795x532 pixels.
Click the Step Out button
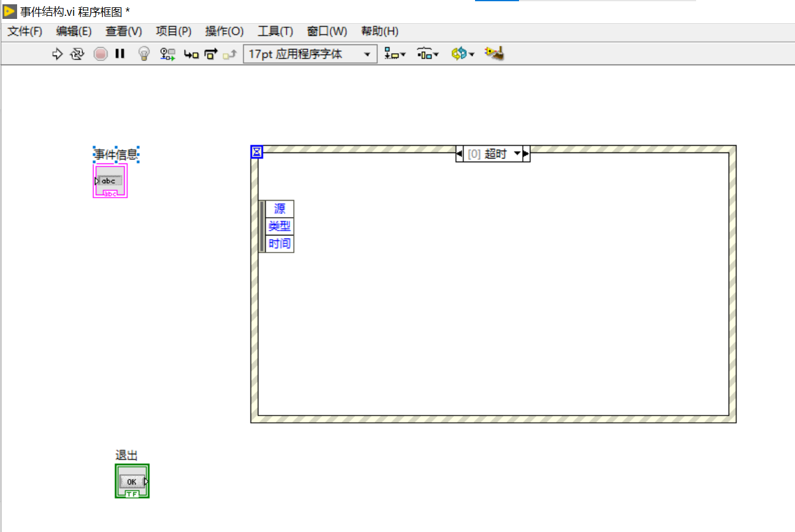tap(229, 54)
